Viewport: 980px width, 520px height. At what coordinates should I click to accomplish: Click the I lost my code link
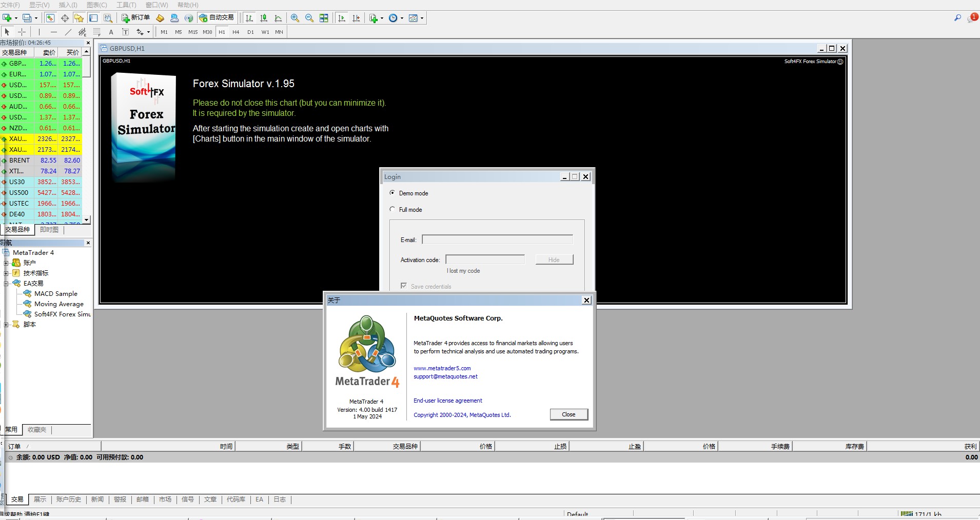(x=463, y=271)
